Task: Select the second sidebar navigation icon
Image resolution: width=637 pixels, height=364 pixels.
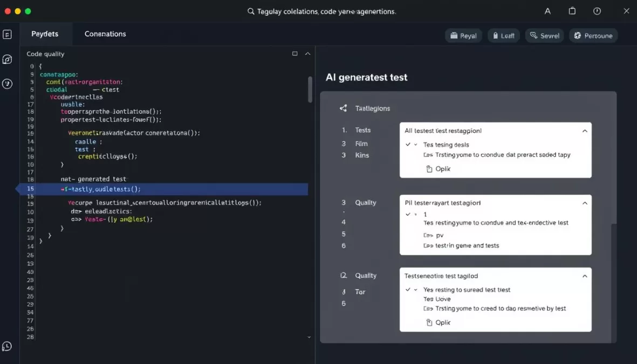Action: pyautogui.click(x=7, y=59)
